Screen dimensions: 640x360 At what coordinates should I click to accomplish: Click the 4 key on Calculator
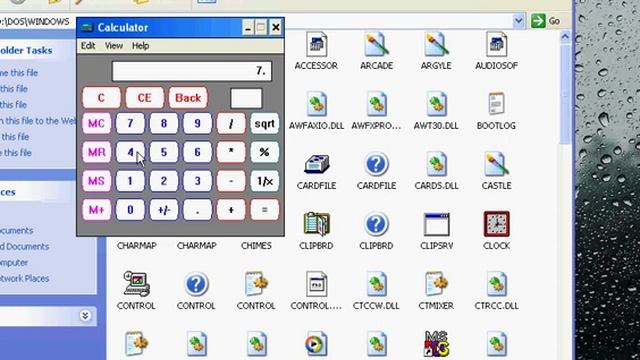(x=130, y=152)
